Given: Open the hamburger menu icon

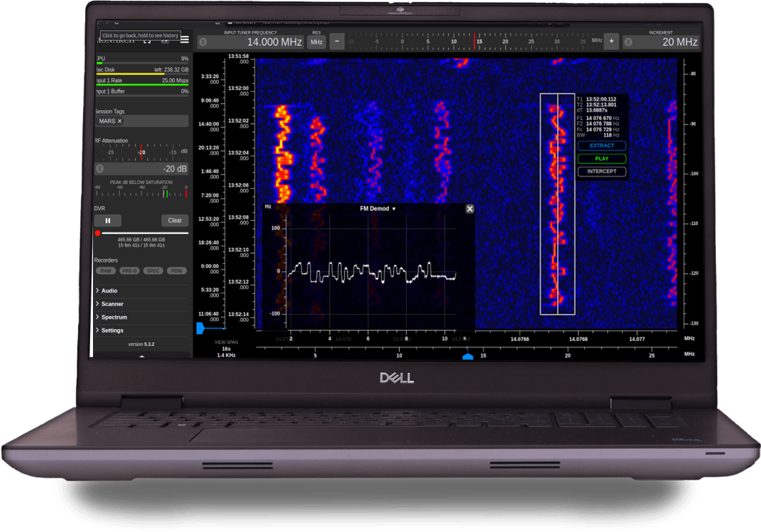Looking at the screenshot, I should (185, 40).
